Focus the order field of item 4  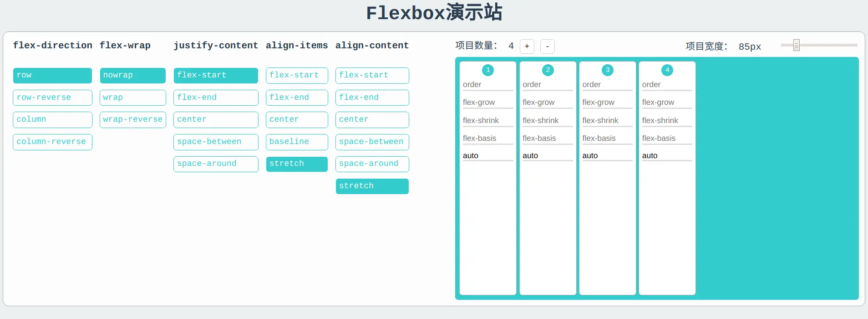click(667, 85)
